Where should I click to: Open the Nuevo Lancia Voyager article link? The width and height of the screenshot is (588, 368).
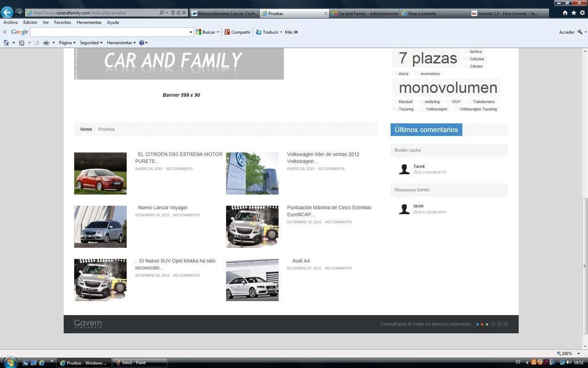(x=163, y=208)
